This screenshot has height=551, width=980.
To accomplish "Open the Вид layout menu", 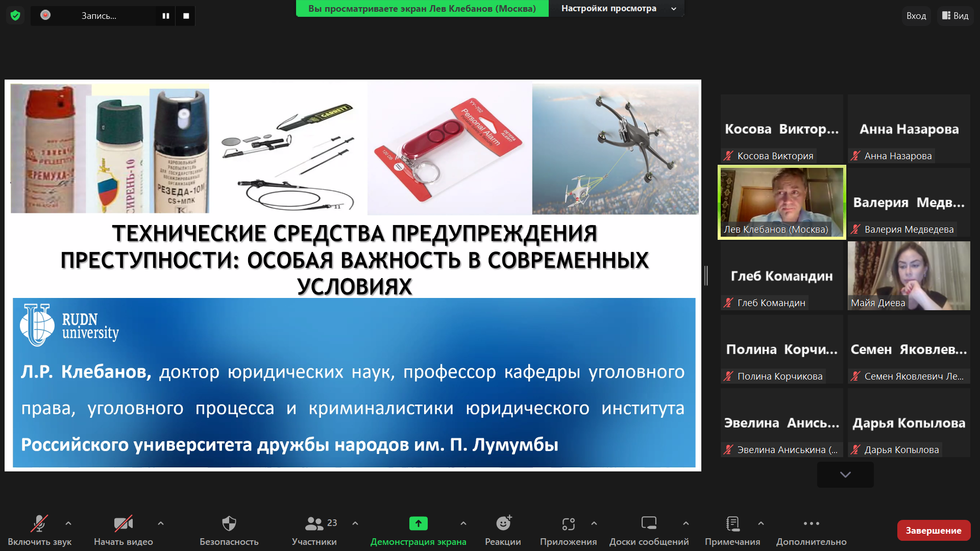I will (x=955, y=16).
